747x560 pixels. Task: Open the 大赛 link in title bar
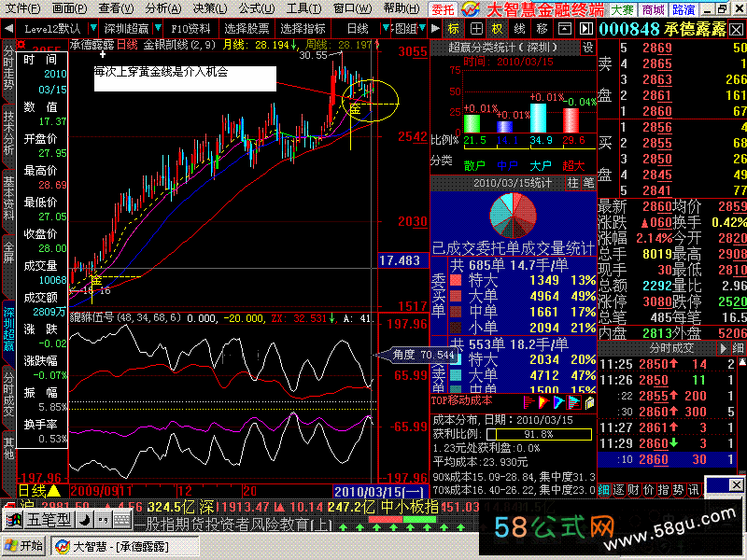[622, 9]
